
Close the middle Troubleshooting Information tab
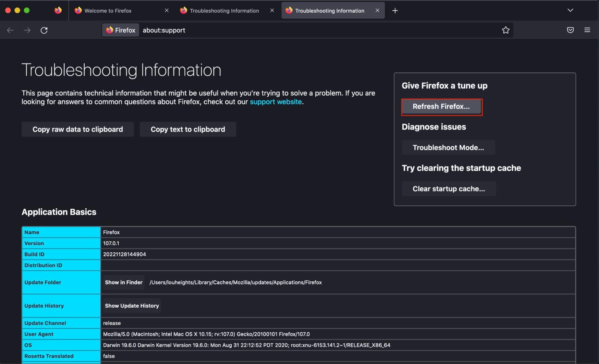point(272,10)
